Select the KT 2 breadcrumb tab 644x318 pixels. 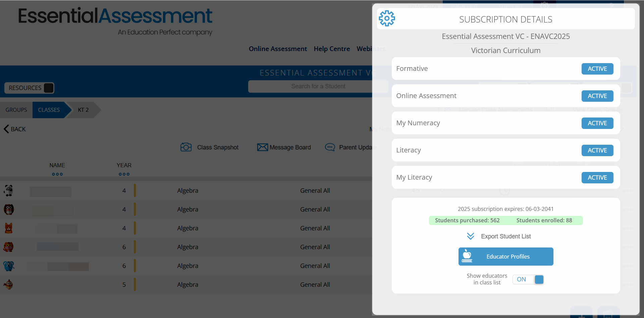pos(83,110)
